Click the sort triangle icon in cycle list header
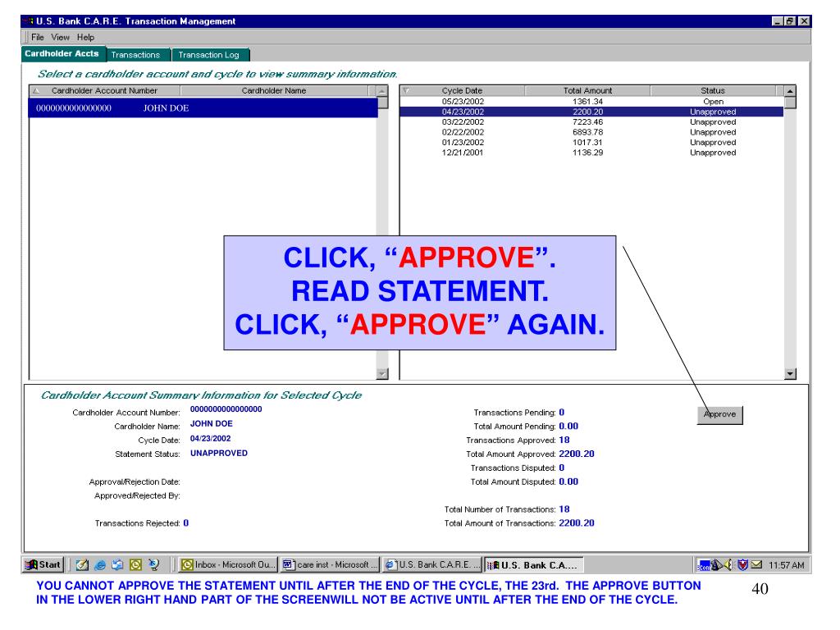 405,90
